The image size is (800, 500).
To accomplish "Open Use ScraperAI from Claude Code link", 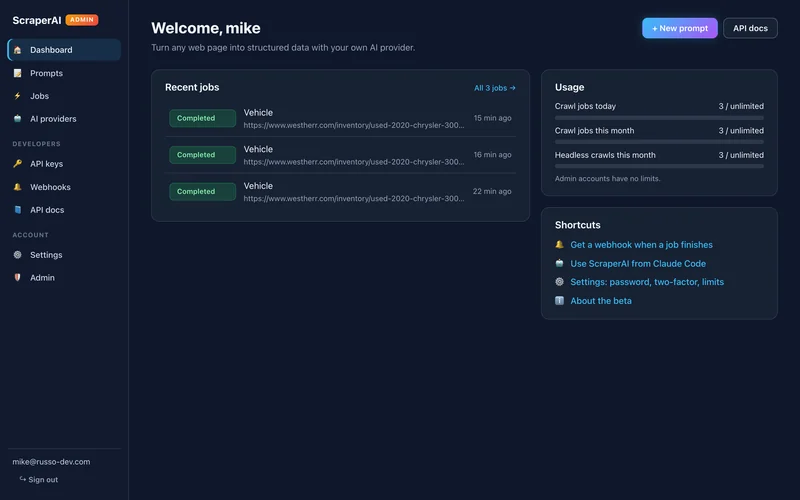I will [x=638, y=264].
